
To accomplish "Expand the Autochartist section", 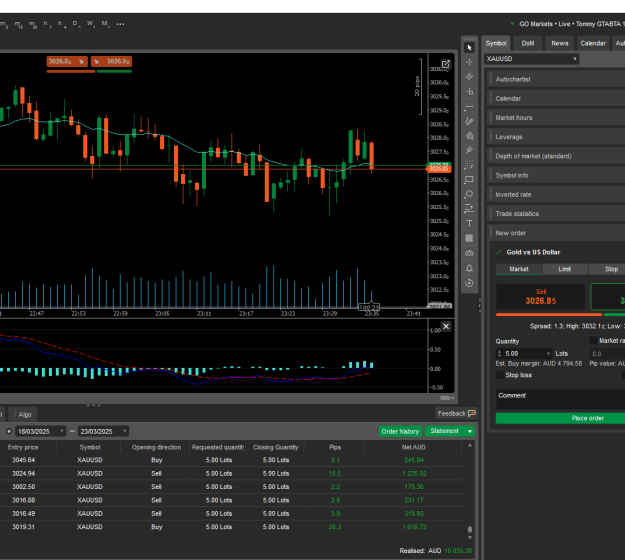I will pyautogui.click(x=556, y=79).
